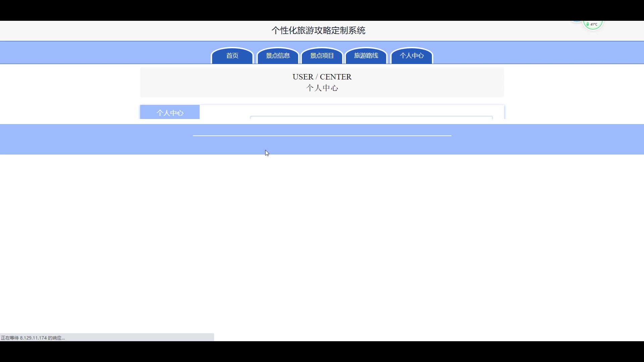This screenshot has height=362, width=644.
Task: Open 个人中心 in the top navigation
Action: (x=412, y=56)
